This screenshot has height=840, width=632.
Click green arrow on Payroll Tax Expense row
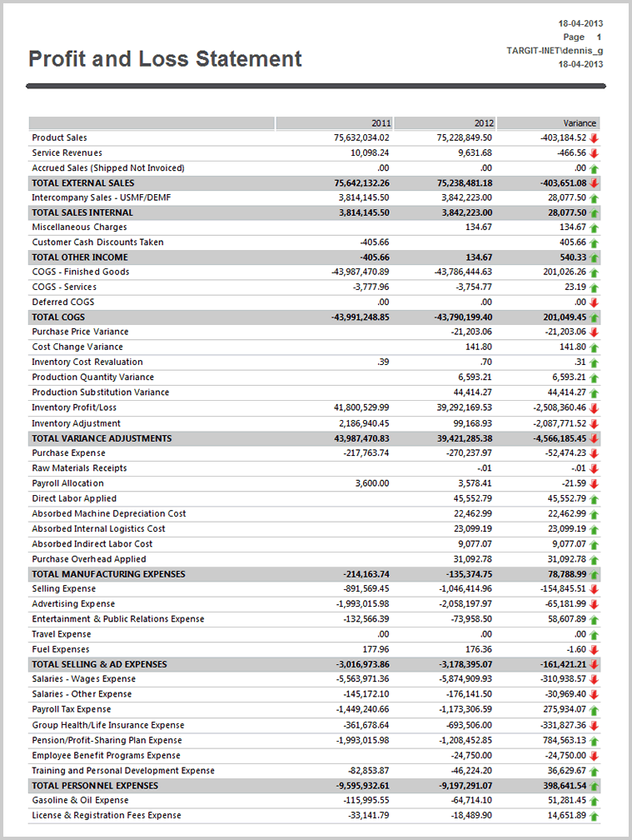(x=594, y=710)
